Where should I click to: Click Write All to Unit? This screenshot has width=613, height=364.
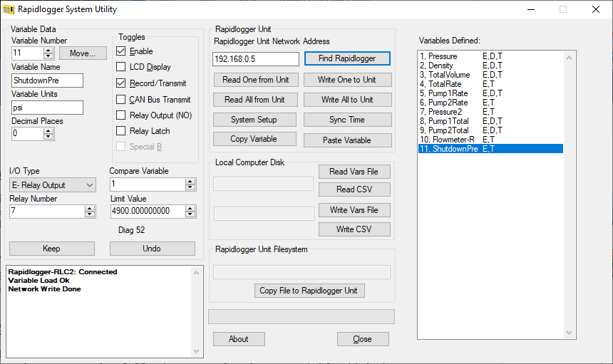(348, 100)
